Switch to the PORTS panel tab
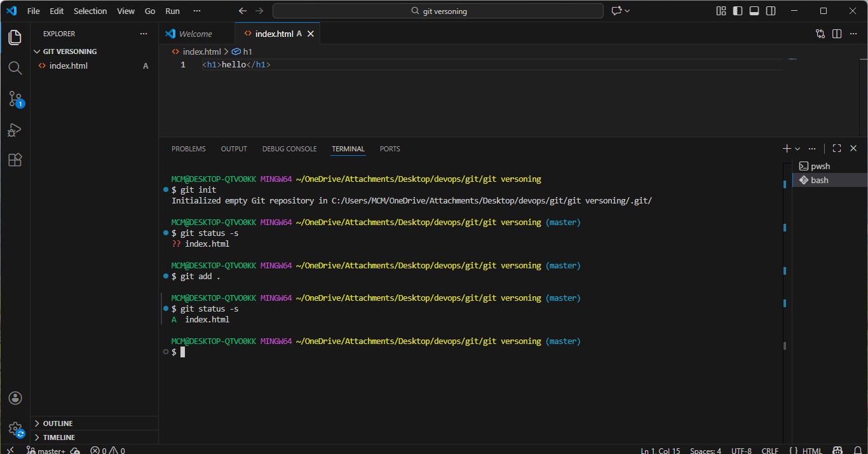The height and width of the screenshot is (454, 868). 390,149
